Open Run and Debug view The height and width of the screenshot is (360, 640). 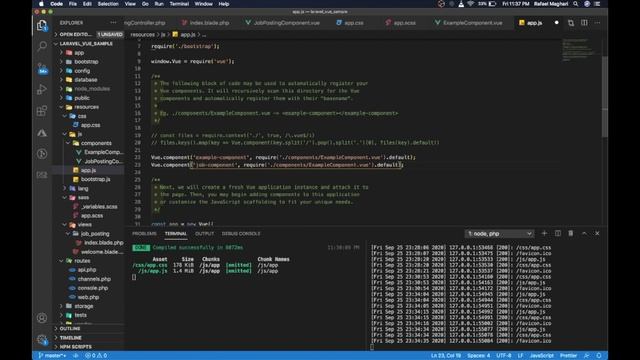pos(42,89)
